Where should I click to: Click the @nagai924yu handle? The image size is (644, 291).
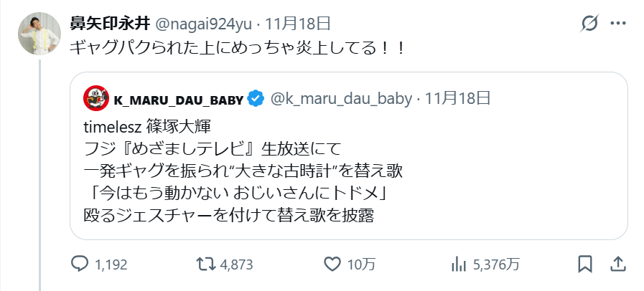coord(203,24)
